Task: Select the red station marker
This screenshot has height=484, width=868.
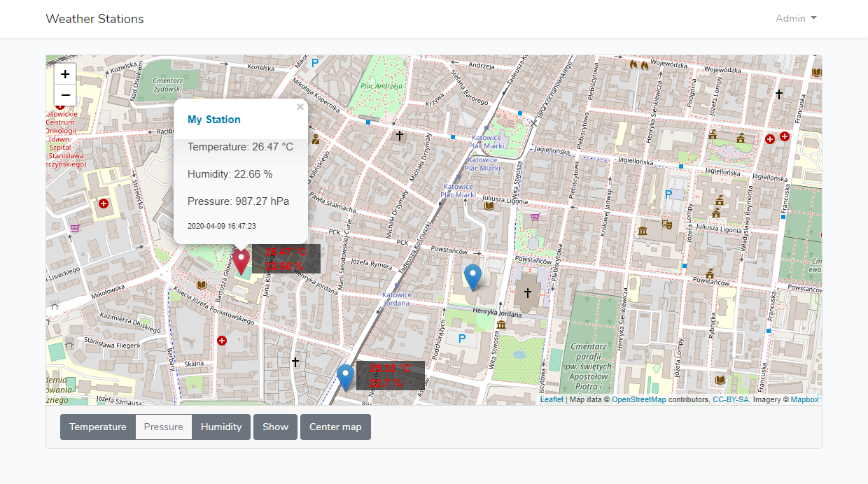Action: click(x=241, y=261)
